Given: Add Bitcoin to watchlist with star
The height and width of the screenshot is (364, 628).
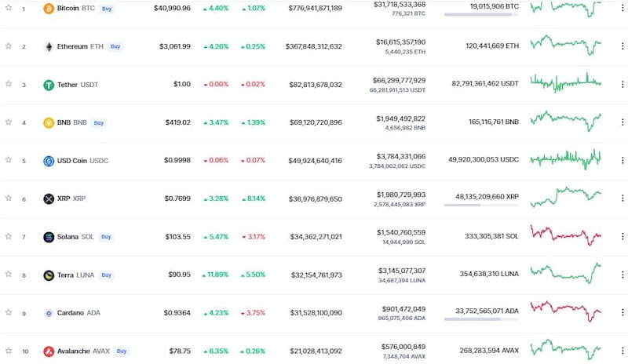Looking at the screenshot, I should [x=9, y=9].
